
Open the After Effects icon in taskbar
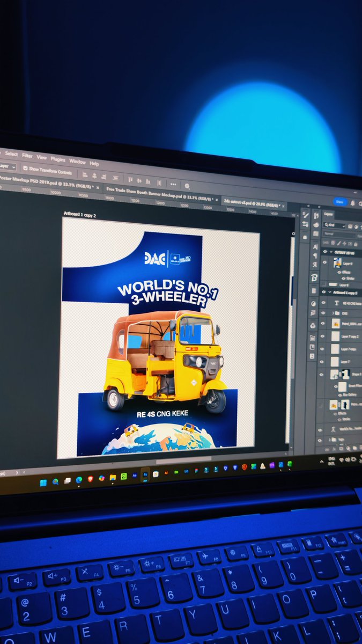click(x=135, y=475)
